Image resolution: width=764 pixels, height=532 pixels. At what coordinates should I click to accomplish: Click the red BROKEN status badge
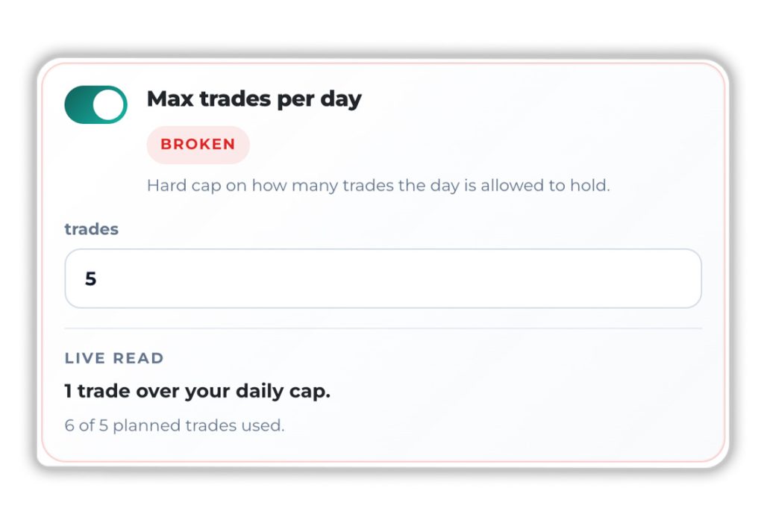point(198,145)
